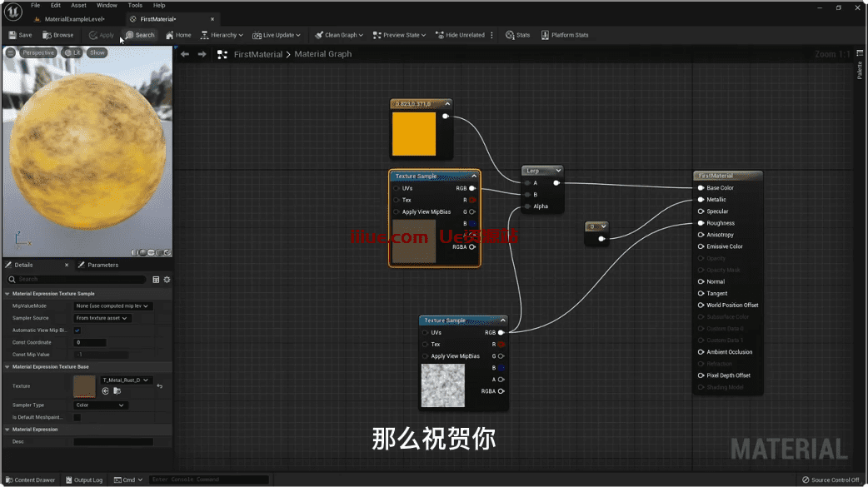This screenshot has width=868, height=487.
Task: Open Browse to locate the asset
Action: (x=58, y=35)
